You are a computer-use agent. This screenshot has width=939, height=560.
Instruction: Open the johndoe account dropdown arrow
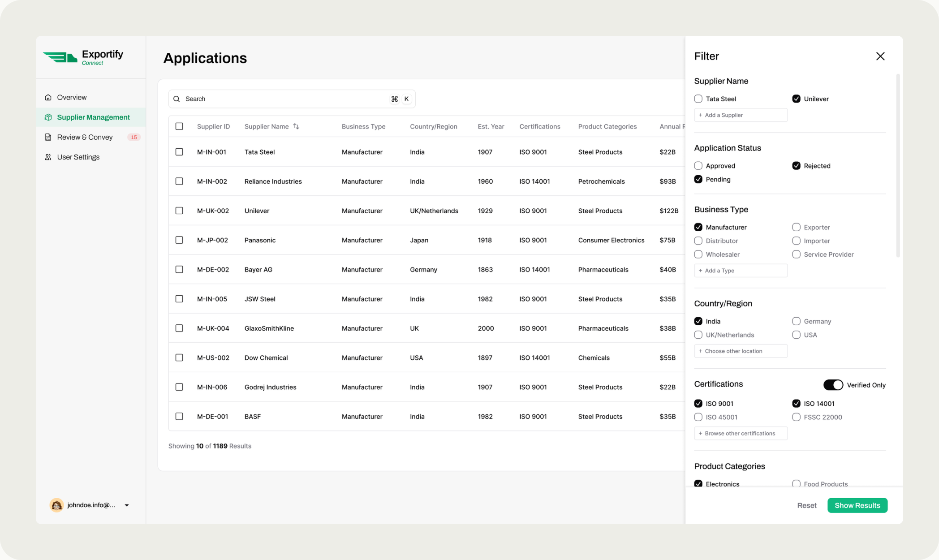(127, 505)
